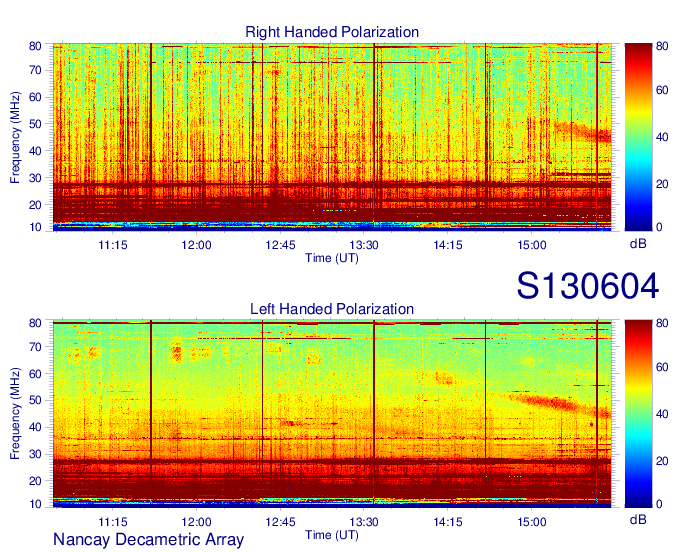Click the "40" label on the lower color bar
Viewport: 680px width, 552px height.
662,414
